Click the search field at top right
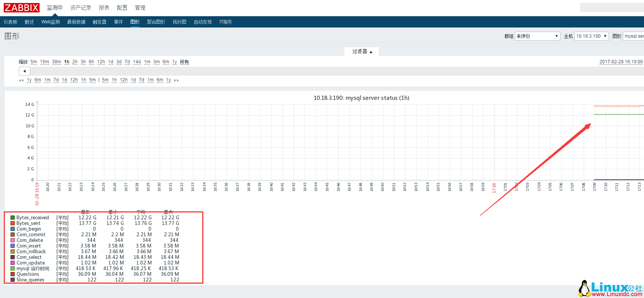644x298 pixels. 612,8
